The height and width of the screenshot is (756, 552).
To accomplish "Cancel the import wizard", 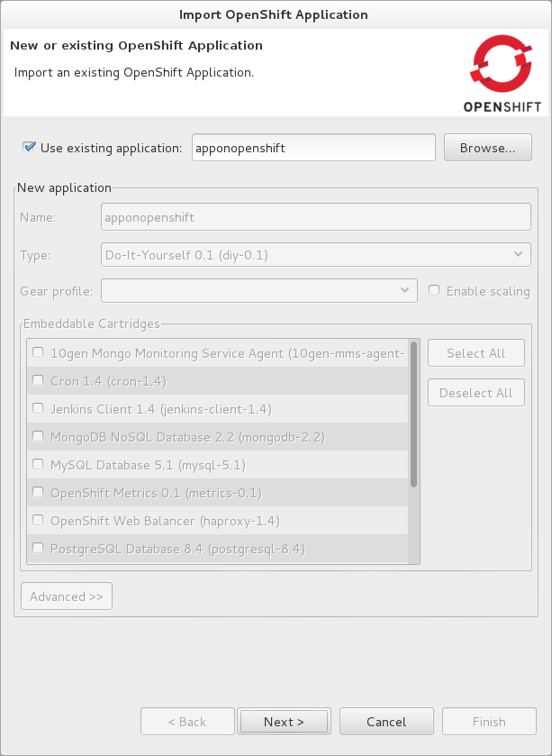I will tap(386, 721).
